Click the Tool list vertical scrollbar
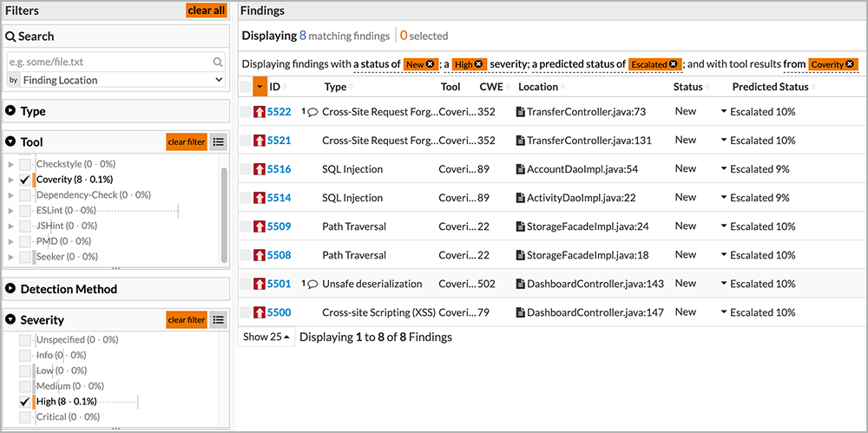 click(224, 215)
